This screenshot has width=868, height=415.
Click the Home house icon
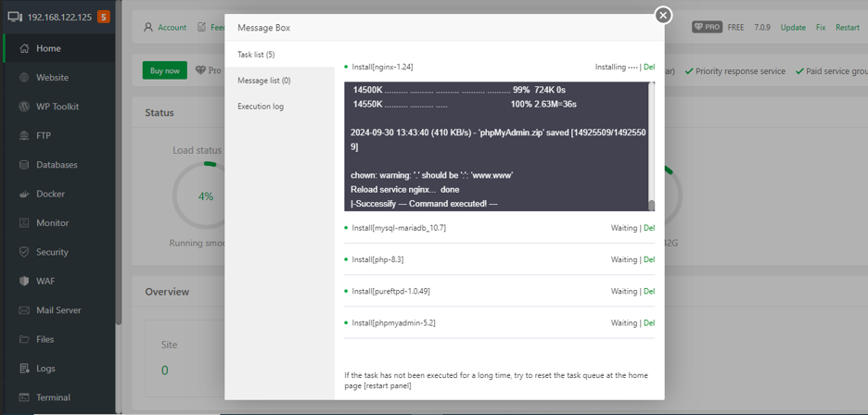pyautogui.click(x=24, y=48)
